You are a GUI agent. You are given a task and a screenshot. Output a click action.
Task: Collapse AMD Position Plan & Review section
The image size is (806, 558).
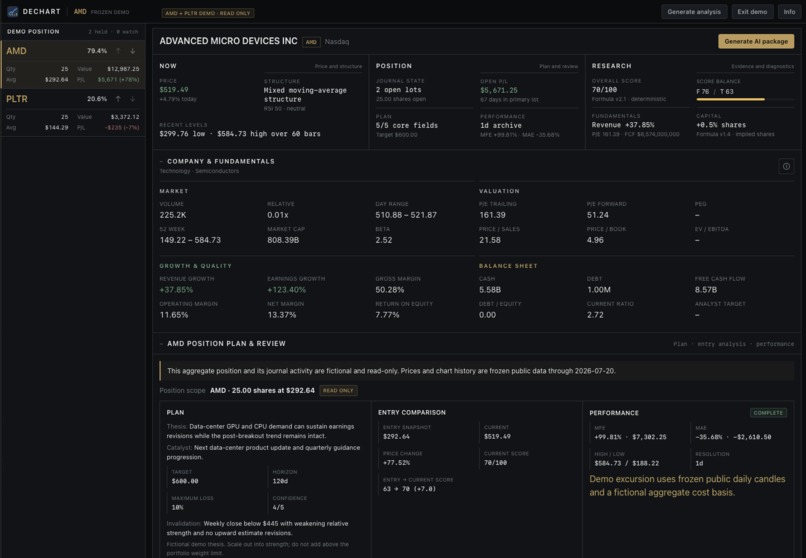[x=161, y=344]
